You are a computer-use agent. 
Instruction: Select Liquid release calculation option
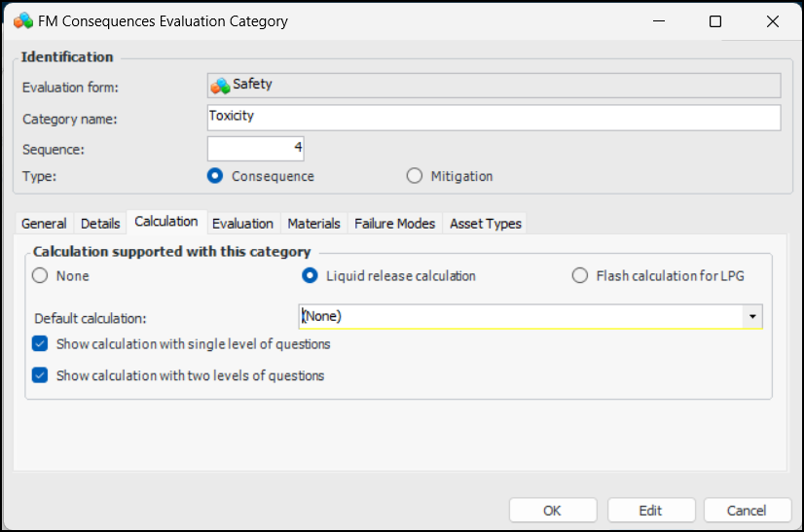[310, 275]
